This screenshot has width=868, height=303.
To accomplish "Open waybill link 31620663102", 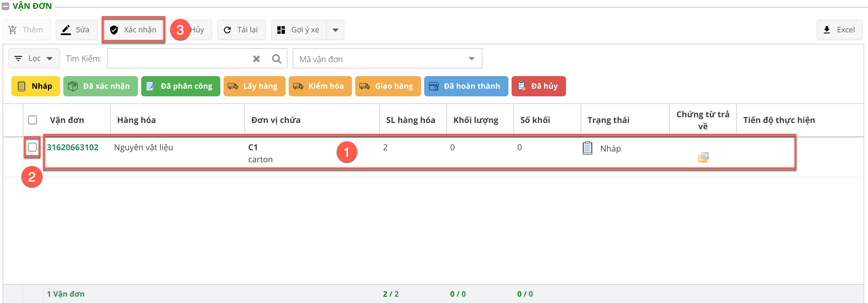I will tap(72, 147).
